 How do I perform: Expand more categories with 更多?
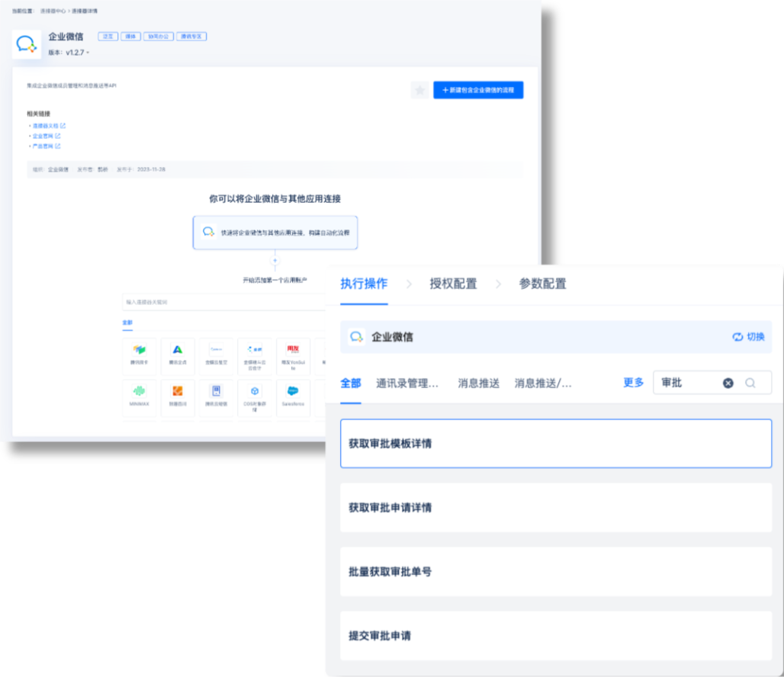point(634,383)
